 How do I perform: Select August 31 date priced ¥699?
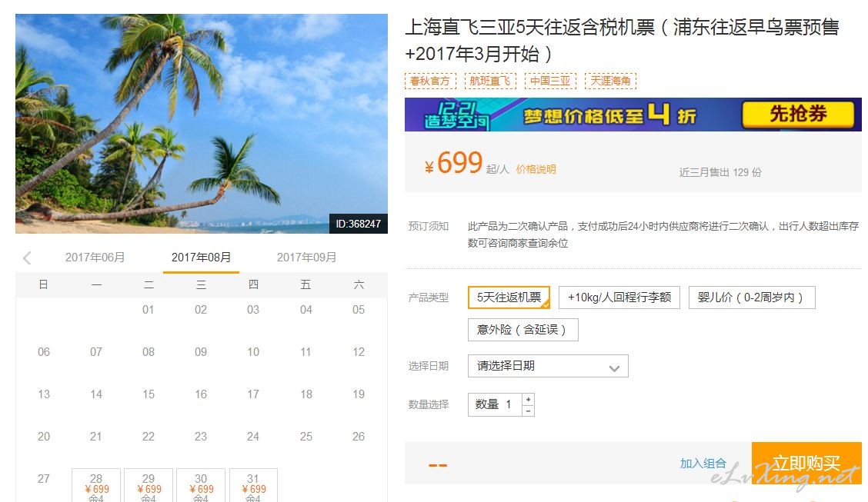253,485
